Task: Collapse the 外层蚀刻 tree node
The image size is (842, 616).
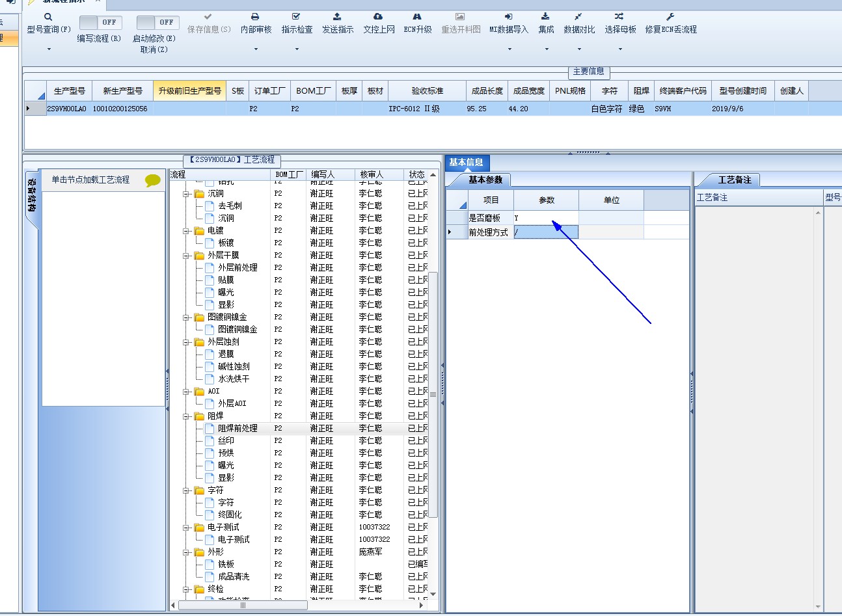Action: (187, 342)
